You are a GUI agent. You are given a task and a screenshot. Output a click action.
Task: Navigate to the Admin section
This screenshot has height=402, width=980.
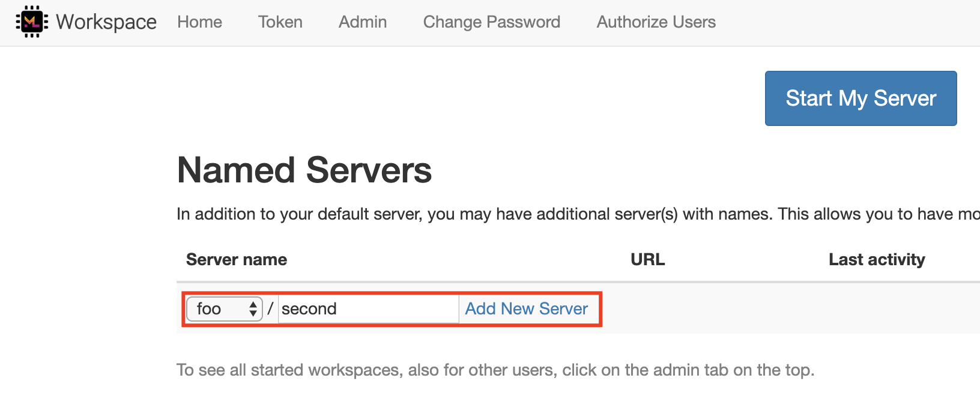pos(362,22)
